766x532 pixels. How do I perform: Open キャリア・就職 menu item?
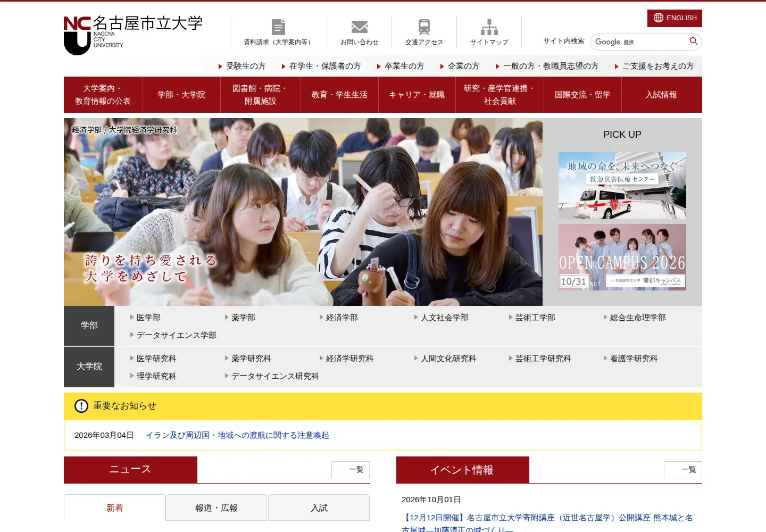pyautogui.click(x=417, y=95)
